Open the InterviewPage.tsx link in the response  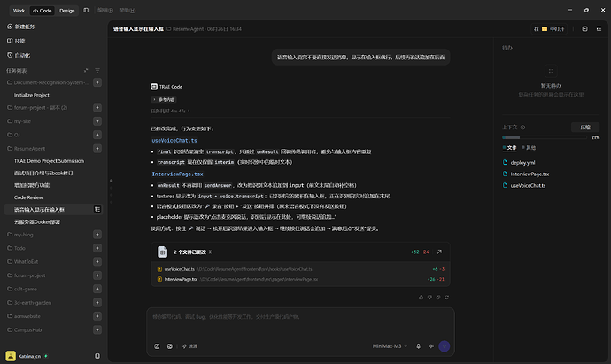coord(177,174)
